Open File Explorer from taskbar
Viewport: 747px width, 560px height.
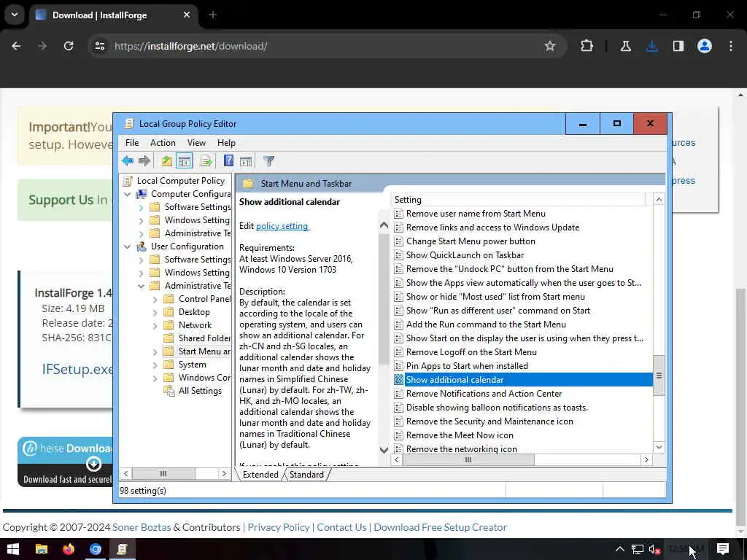coord(42,549)
